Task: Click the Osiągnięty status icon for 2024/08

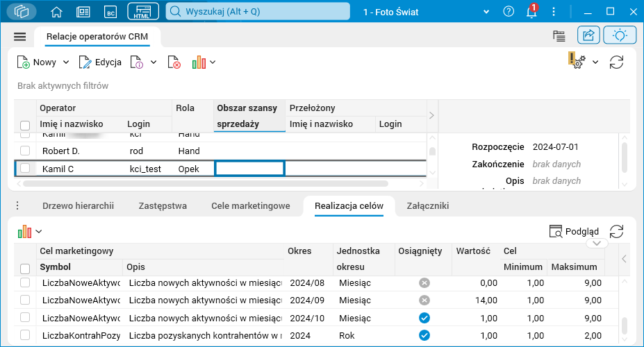Action: click(424, 283)
